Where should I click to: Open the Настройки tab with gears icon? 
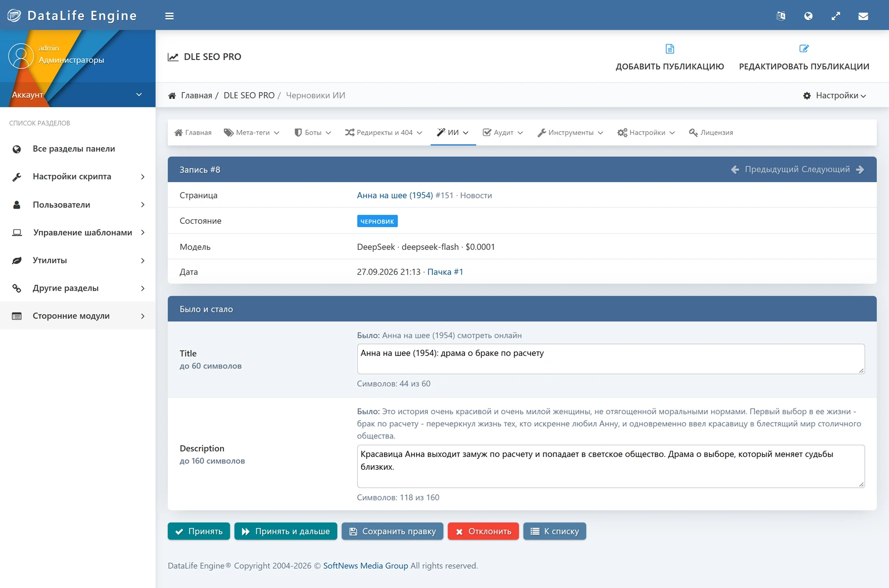[646, 133]
